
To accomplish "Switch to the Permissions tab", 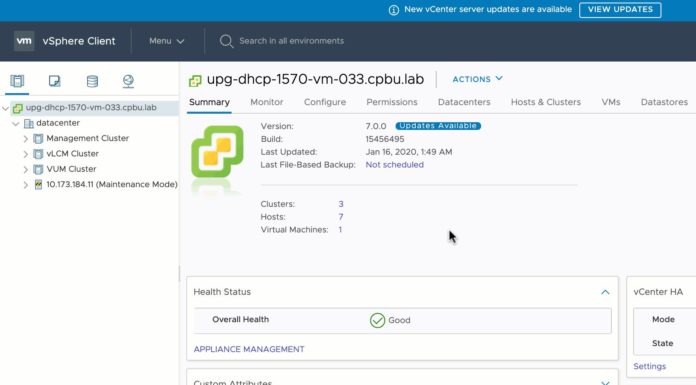I will click(x=392, y=102).
